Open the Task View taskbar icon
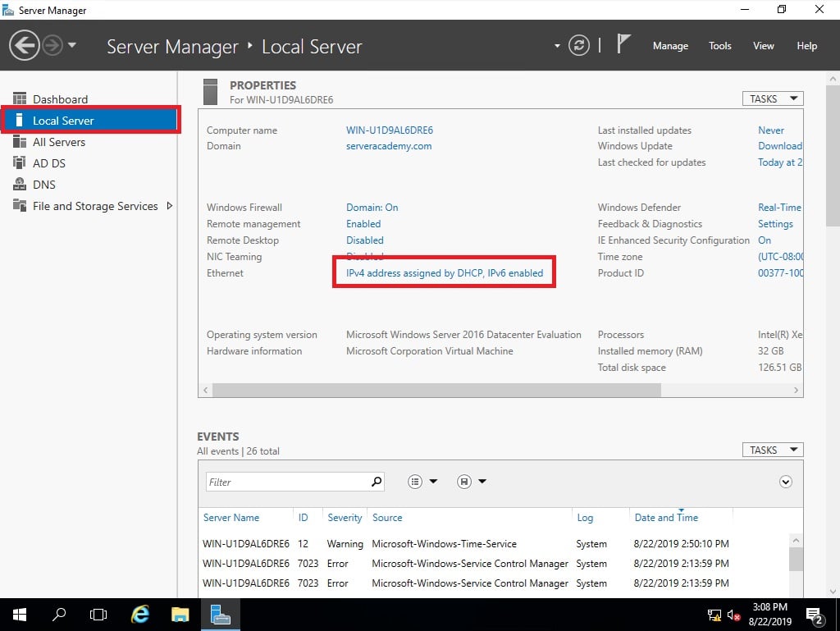 [x=98, y=614]
